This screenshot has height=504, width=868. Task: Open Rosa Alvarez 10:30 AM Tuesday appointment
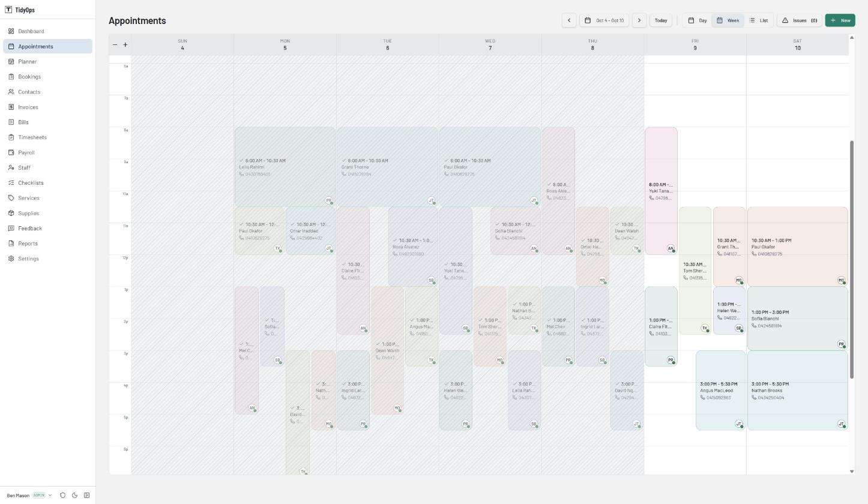click(x=413, y=247)
